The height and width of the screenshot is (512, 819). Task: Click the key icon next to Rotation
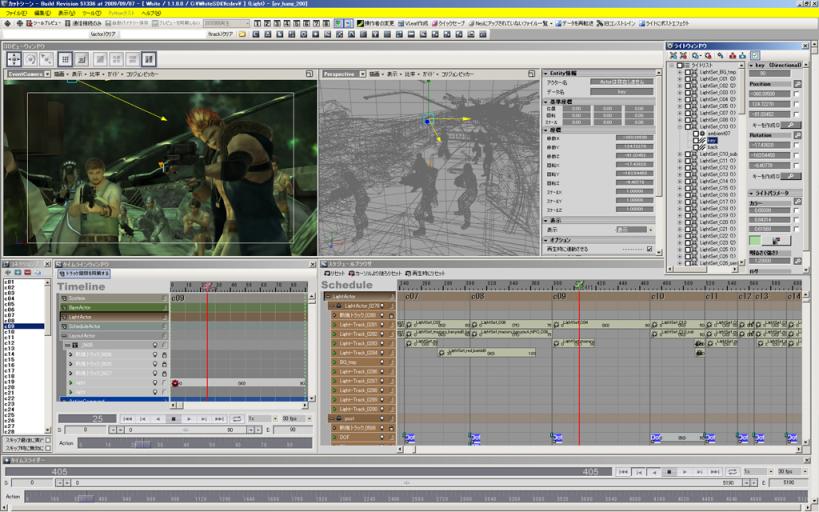click(x=797, y=135)
